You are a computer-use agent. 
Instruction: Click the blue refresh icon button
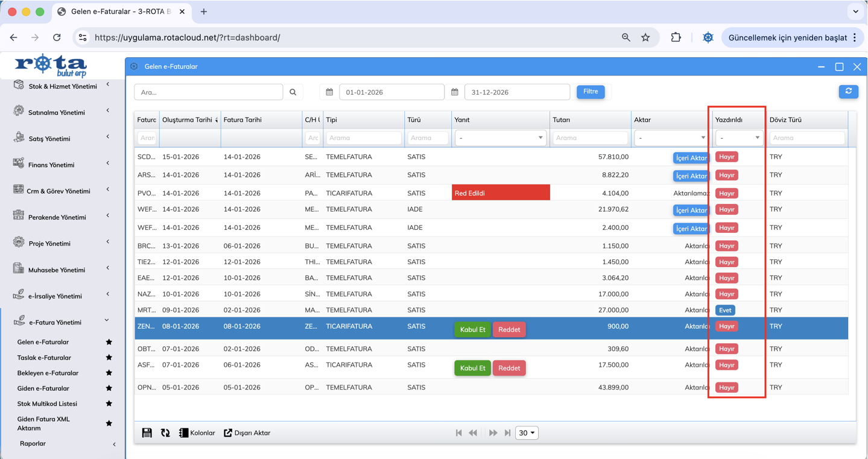pos(848,92)
